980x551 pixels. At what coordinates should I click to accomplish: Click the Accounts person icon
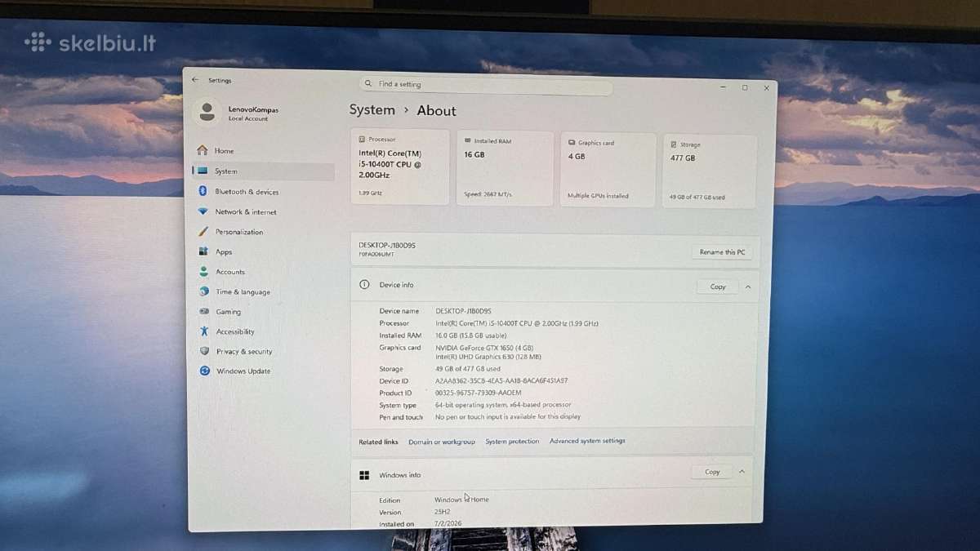203,272
